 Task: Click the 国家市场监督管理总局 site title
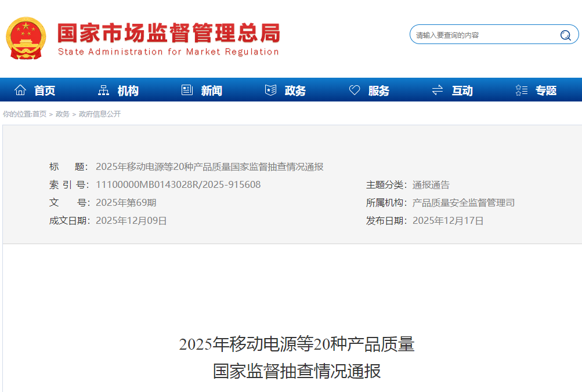[x=169, y=32]
